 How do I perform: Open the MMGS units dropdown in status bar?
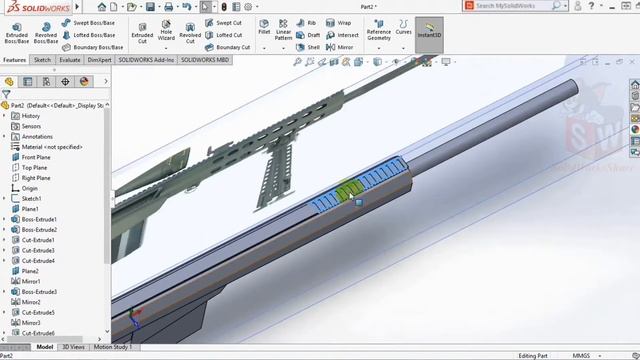pyautogui.click(x=600, y=356)
